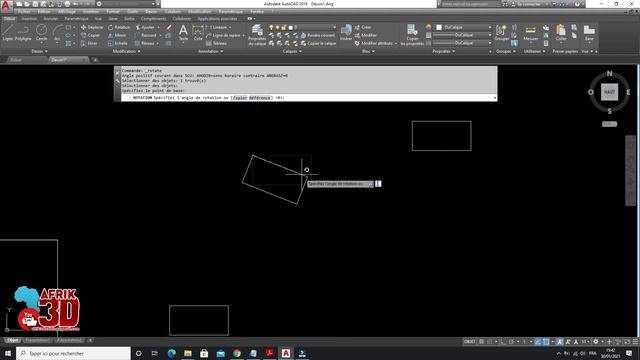Click the erase tool icon beside Ajuster

coord(169,27)
